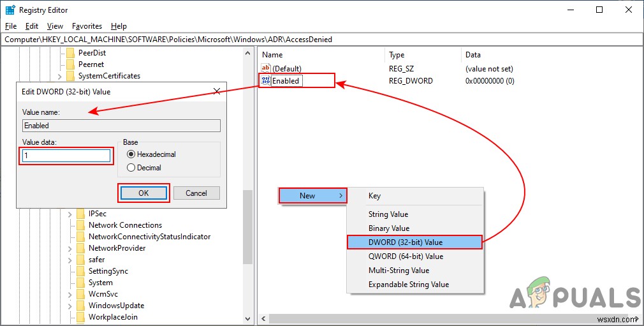
Task: Expand the WcmSvc tree node
Action: (70, 295)
